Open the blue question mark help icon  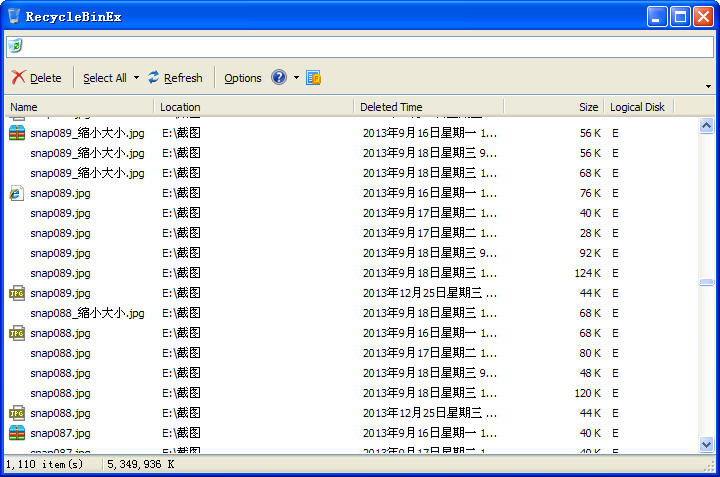tap(279, 77)
